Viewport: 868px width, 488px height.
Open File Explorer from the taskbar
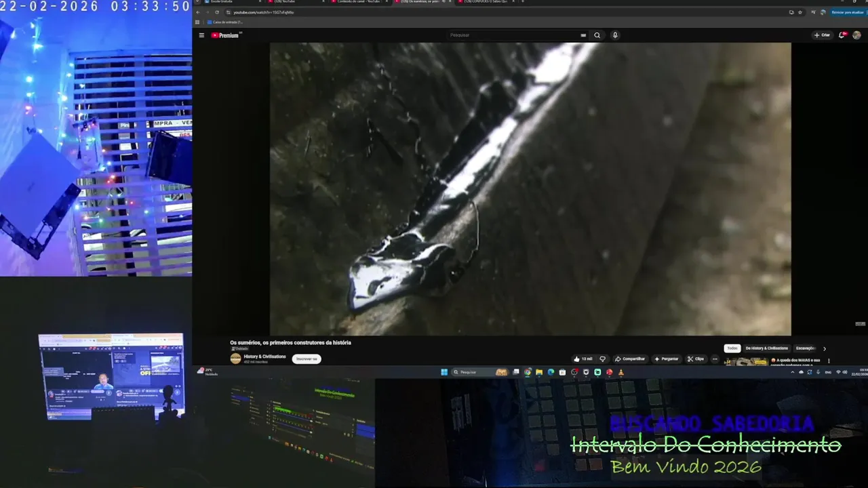tap(539, 372)
